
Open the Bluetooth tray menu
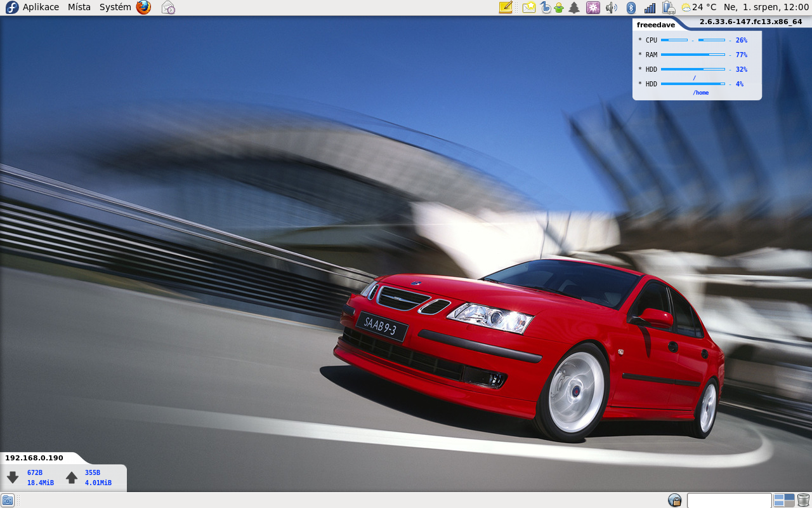631,8
